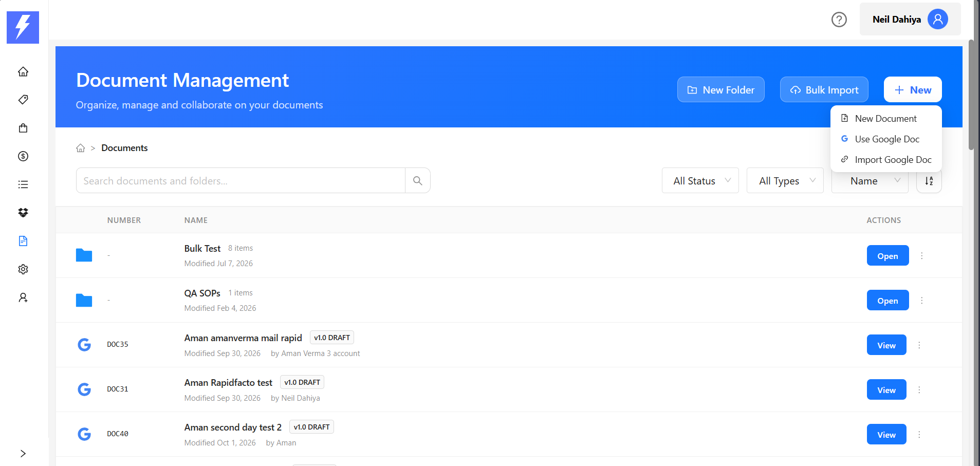Open the price tag icon in sidebar
980x466 pixels.
click(23, 100)
